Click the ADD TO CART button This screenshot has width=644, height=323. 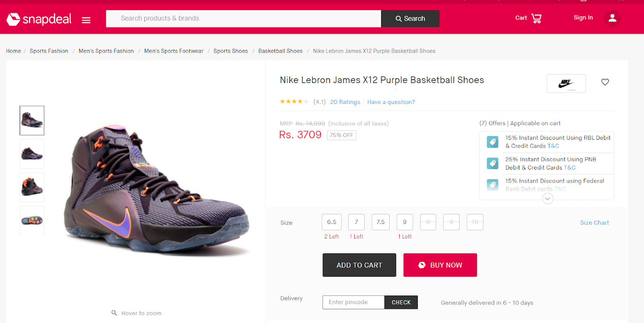point(359,265)
